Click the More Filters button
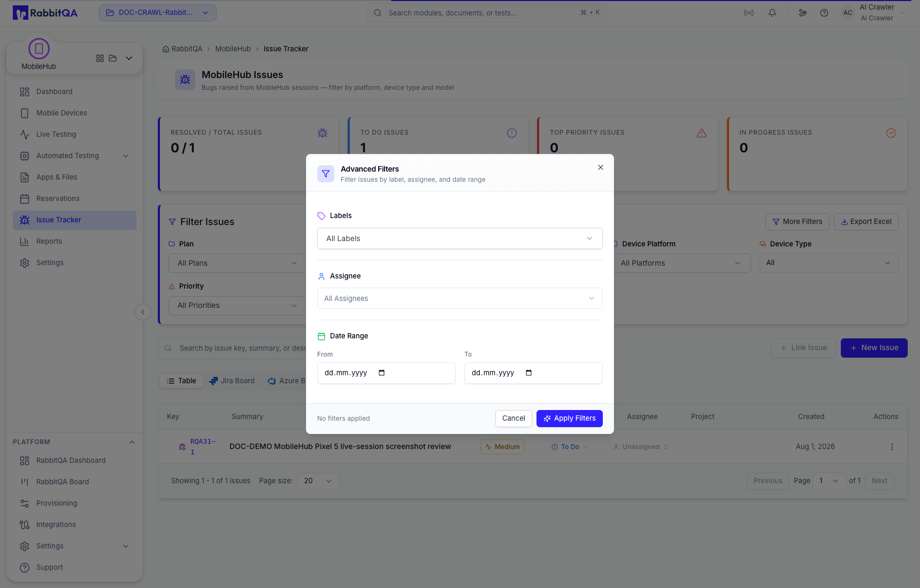Viewport: 920px width, 588px height. [x=798, y=222]
